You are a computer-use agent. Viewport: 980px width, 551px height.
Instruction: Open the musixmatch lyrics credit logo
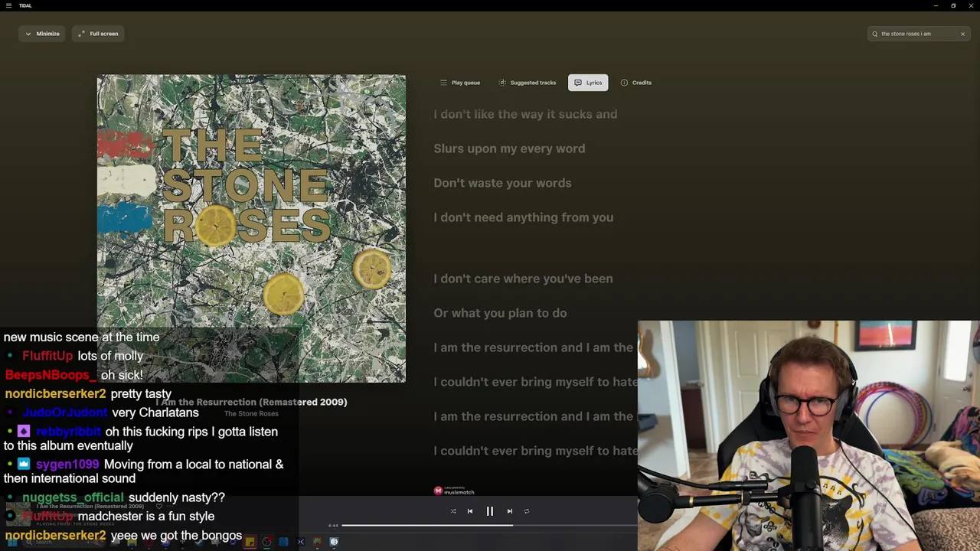[454, 491]
